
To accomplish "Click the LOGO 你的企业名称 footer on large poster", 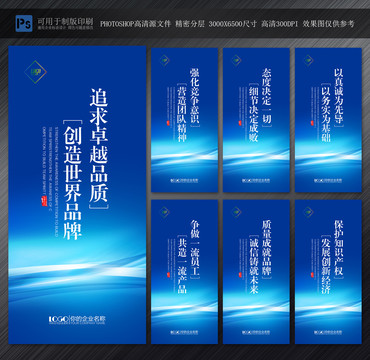I will tap(77, 319).
